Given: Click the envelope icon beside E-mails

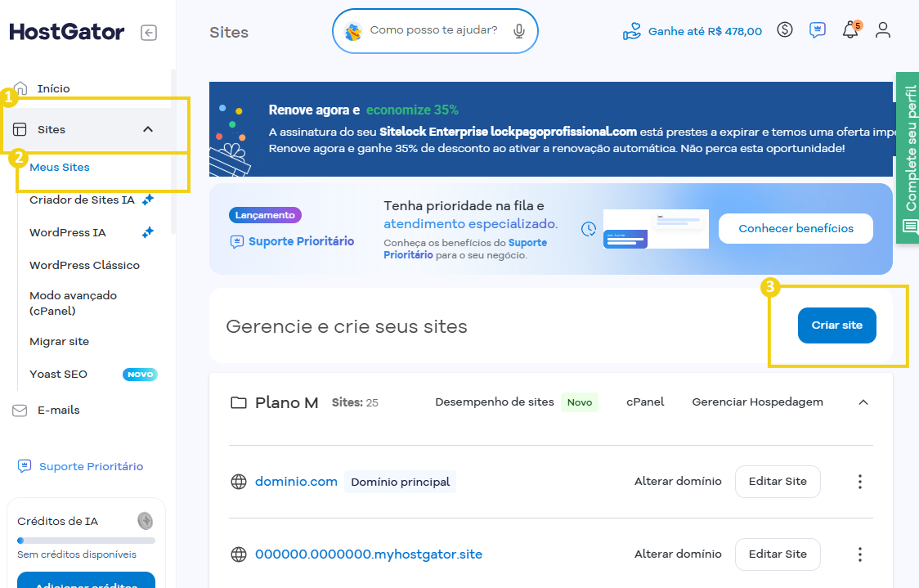Looking at the screenshot, I should [20, 411].
